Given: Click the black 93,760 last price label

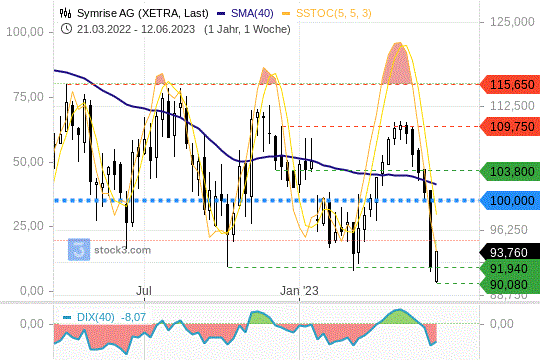Looking at the screenshot, I should [x=510, y=252].
